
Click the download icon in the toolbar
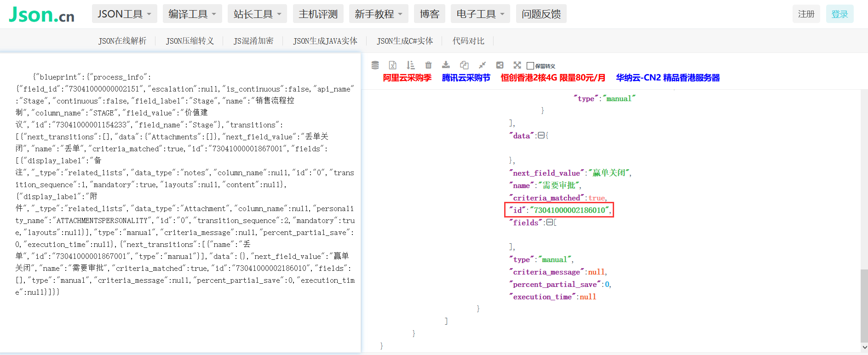(x=446, y=65)
